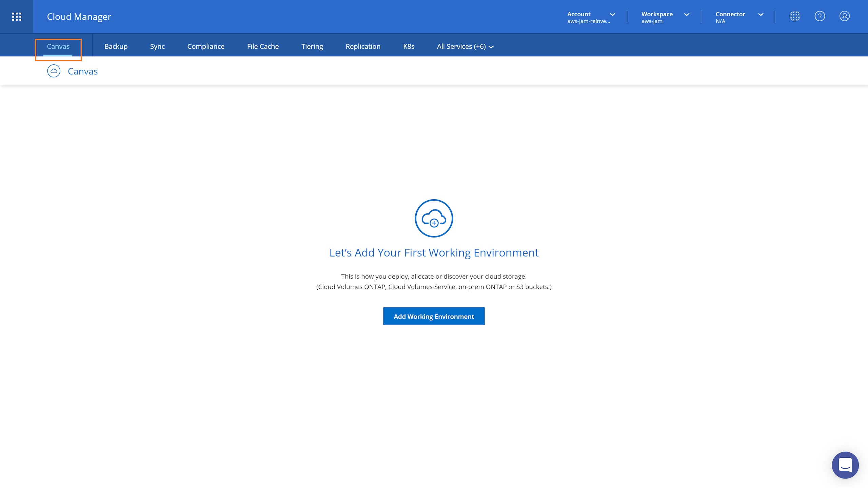Open the Sync tab
Screen dimensions: 868x488
point(157,46)
